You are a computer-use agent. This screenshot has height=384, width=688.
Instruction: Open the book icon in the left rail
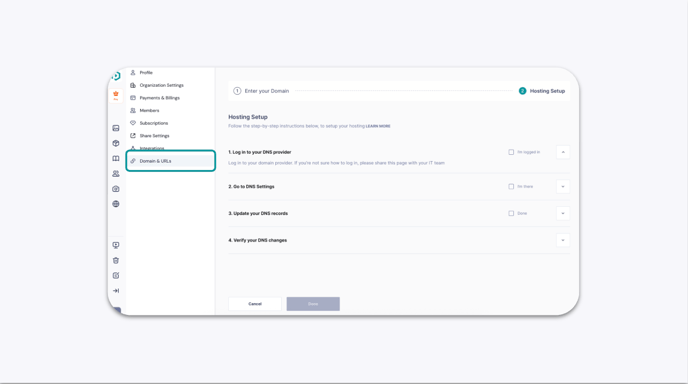[x=116, y=158]
